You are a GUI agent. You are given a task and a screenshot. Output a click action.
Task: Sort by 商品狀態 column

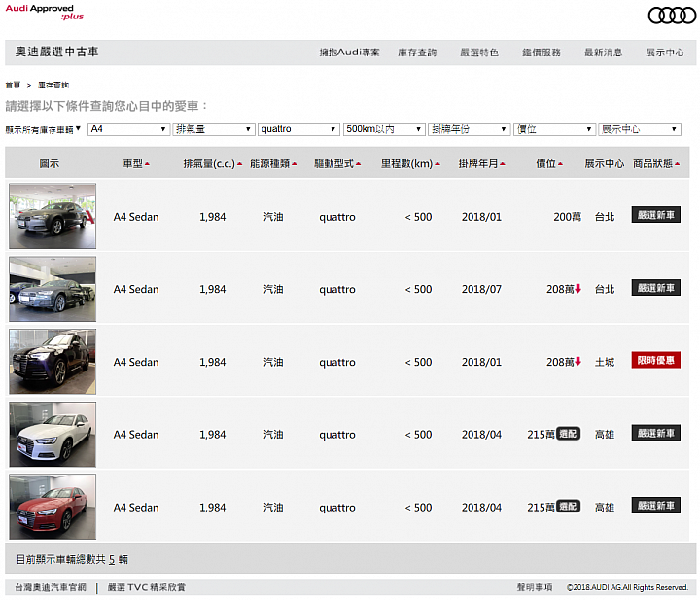(x=656, y=164)
